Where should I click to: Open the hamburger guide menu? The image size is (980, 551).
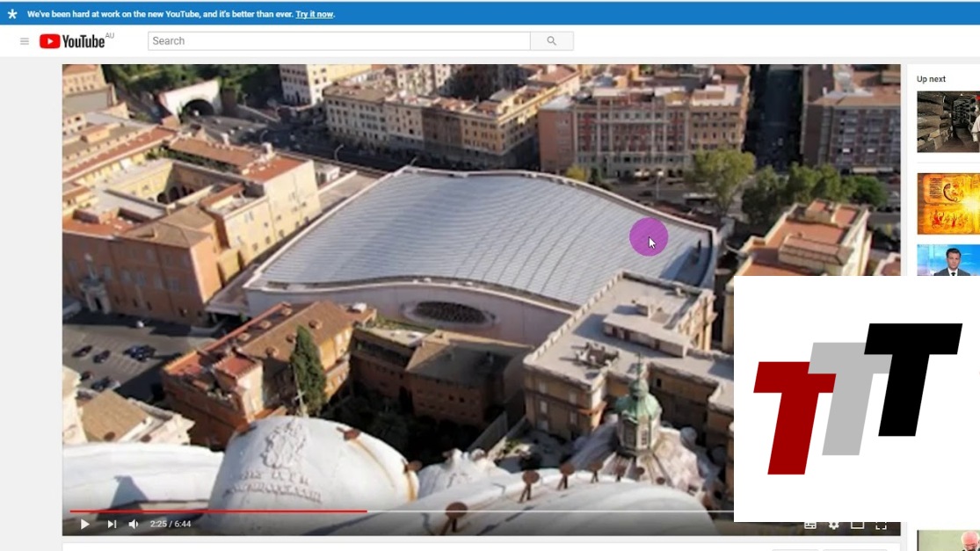[x=25, y=41]
